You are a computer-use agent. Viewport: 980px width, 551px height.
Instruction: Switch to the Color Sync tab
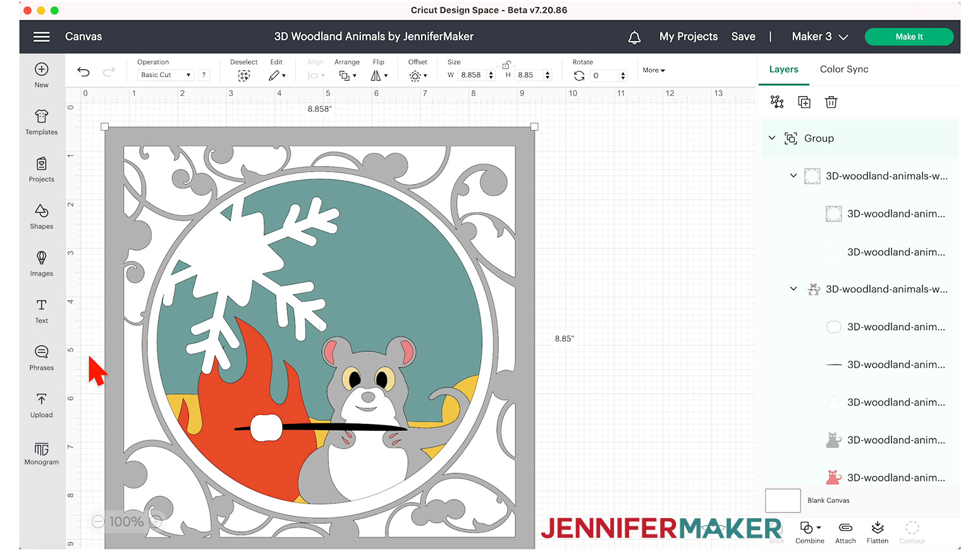(844, 70)
